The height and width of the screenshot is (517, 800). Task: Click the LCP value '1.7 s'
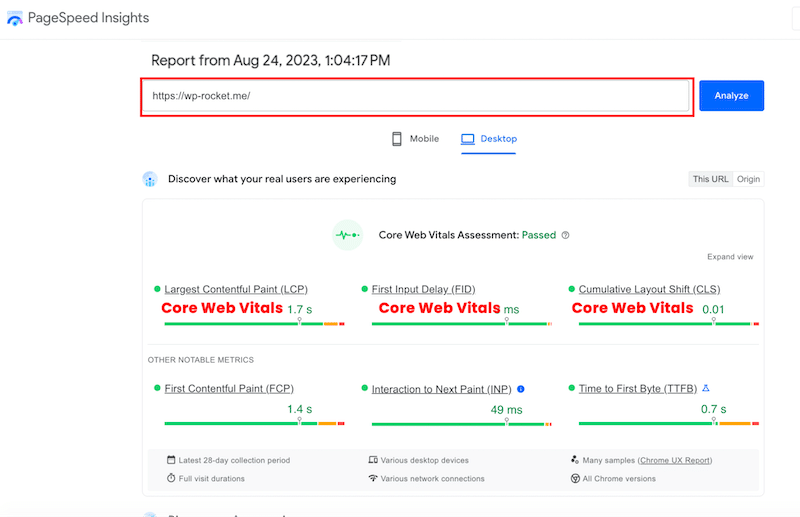pyautogui.click(x=299, y=309)
